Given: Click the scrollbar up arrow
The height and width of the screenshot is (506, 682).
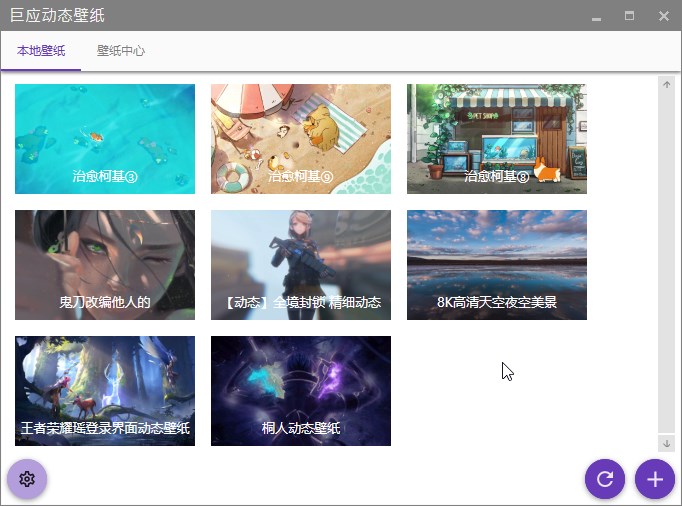Looking at the screenshot, I should pyautogui.click(x=666, y=84).
